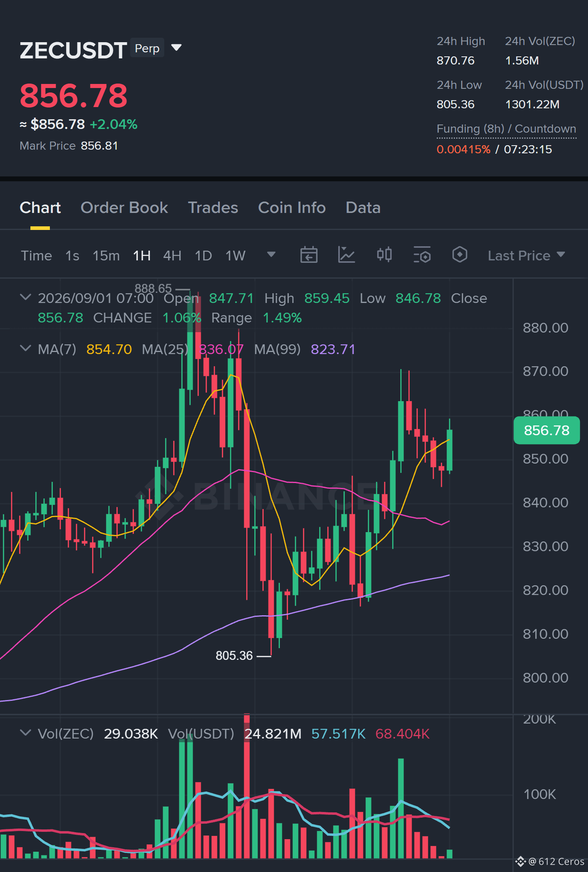588x872 pixels.
Task: Click the Perp contract badge
Action: point(147,48)
